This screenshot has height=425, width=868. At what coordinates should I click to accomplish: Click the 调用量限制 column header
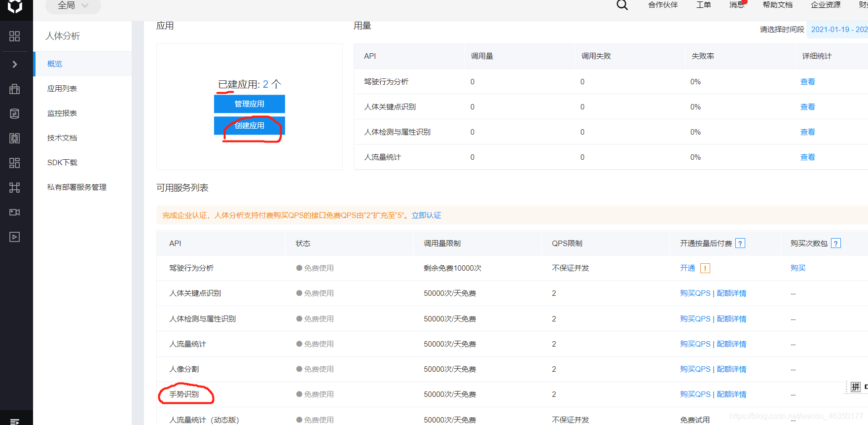(x=442, y=244)
